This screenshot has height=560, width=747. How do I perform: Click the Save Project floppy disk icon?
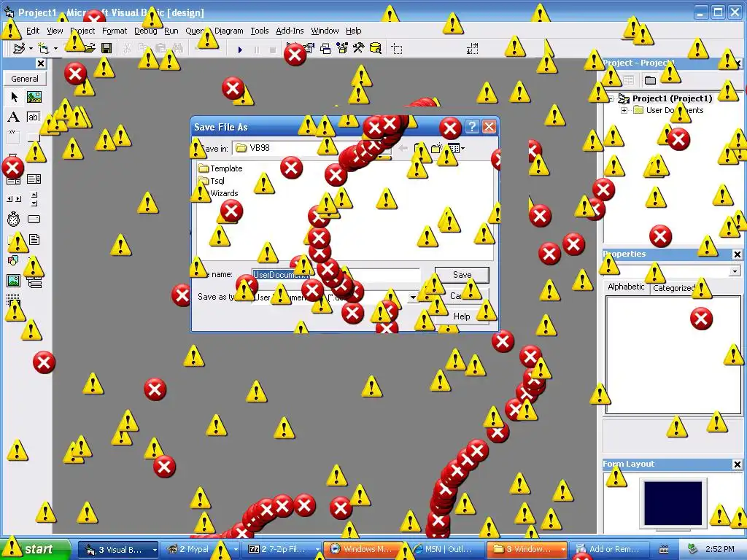click(x=107, y=48)
